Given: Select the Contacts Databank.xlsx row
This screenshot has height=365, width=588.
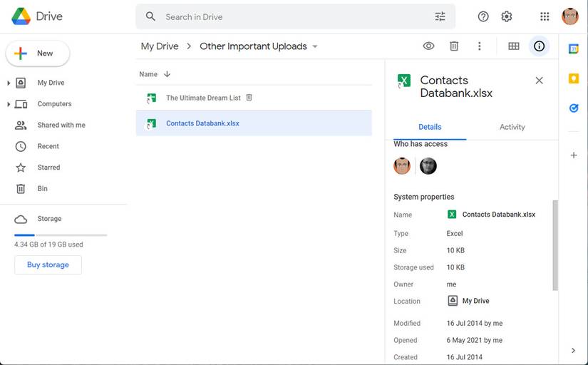Looking at the screenshot, I should pyautogui.click(x=254, y=123).
